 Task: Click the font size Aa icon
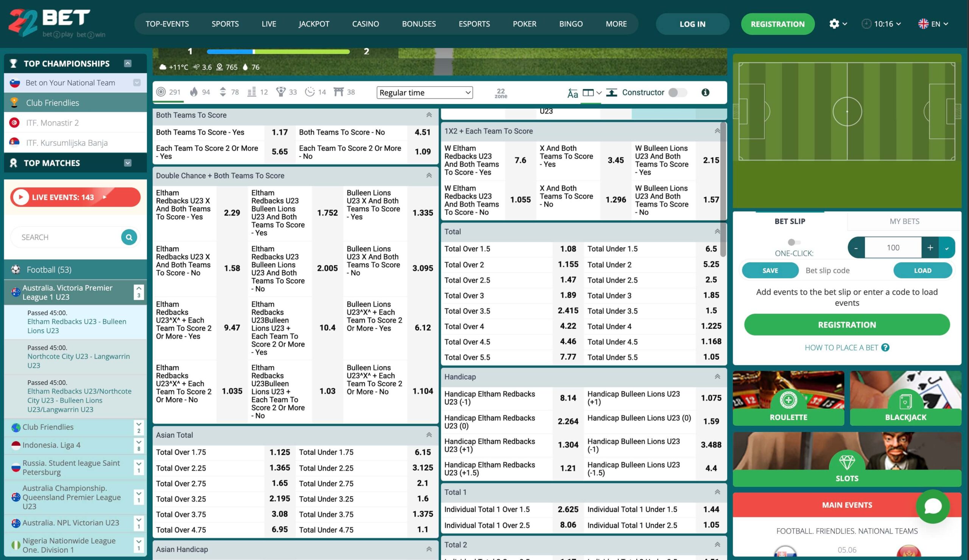click(x=572, y=93)
